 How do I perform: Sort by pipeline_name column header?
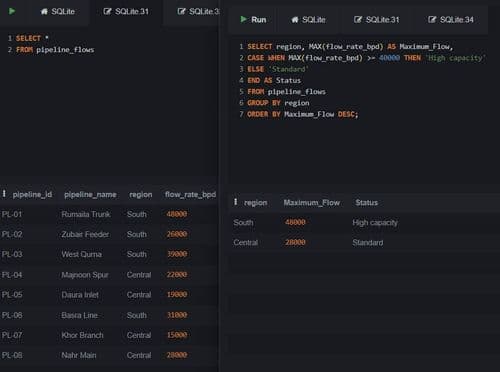tap(90, 195)
